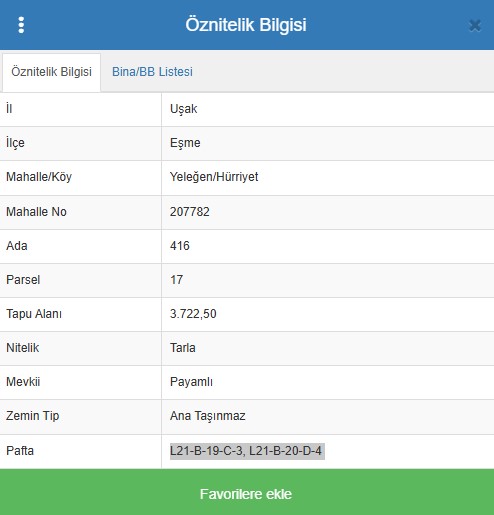Click the Zemin Tip label

click(33, 416)
